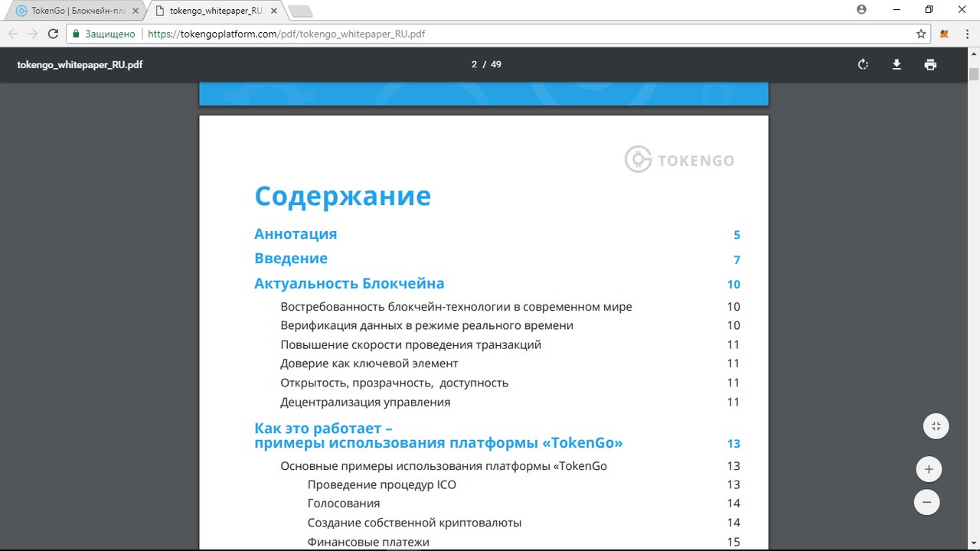Open a new browser tab
Viewport: 980px width, 551px height.
[300, 11]
